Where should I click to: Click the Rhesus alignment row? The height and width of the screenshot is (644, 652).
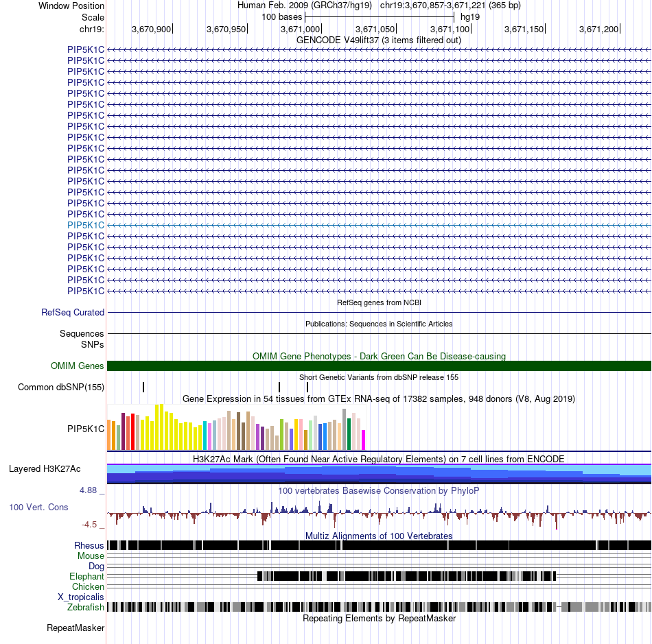[x=379, y=545]
